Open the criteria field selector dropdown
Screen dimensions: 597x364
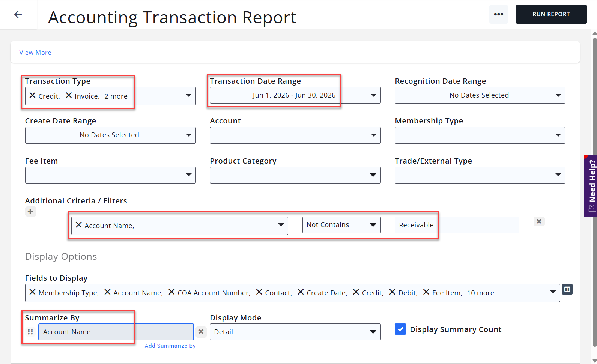pos(281,225)
